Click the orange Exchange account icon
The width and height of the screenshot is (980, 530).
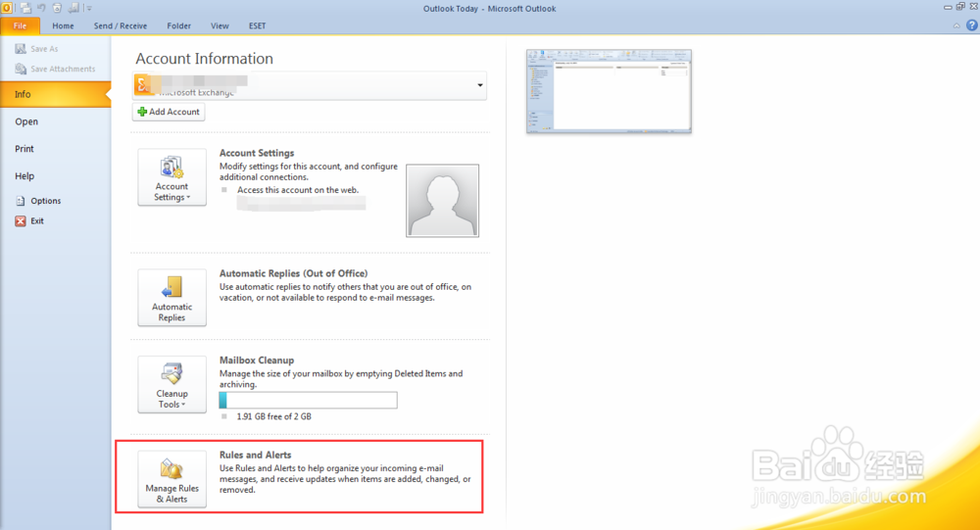143,85
